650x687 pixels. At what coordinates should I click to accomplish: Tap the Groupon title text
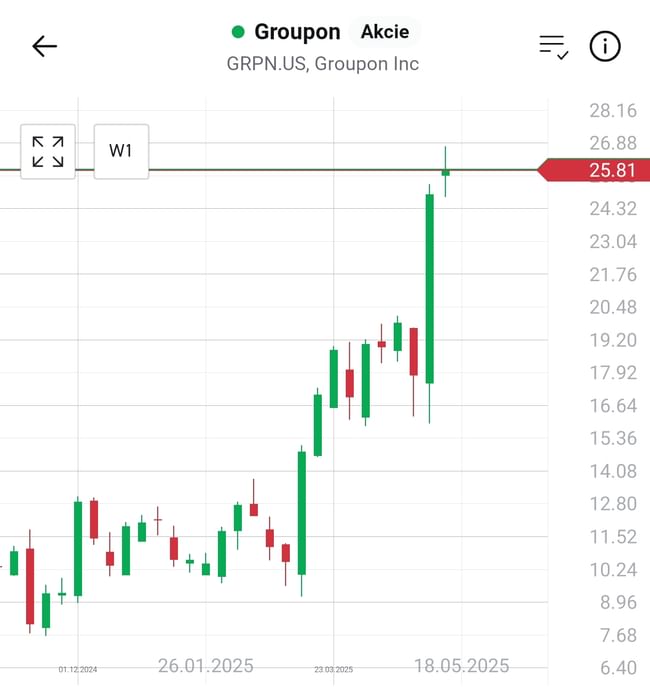click(x=297, y=32)
